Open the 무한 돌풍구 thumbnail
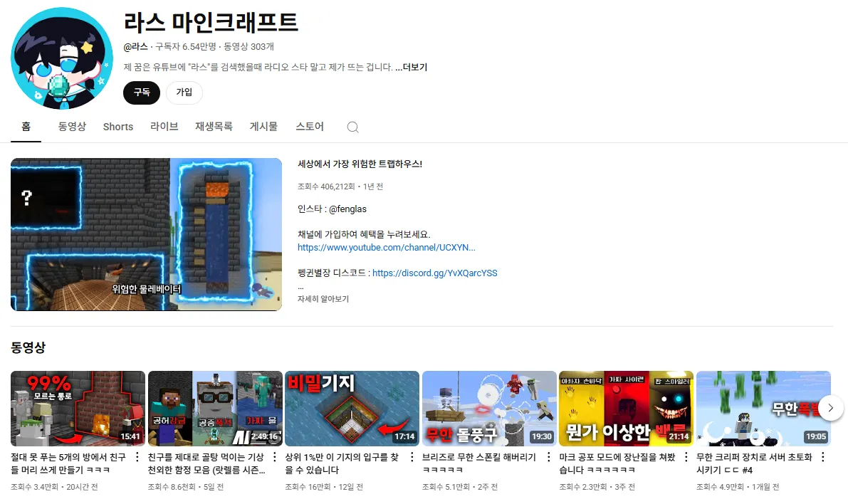The height and width of the screenshot is (504, 848). (x=489, y=409)
